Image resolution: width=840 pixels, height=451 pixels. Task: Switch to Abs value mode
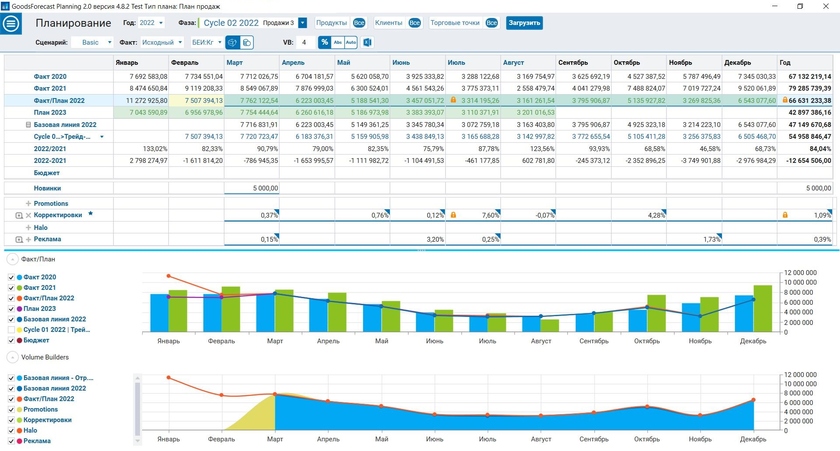339,43
